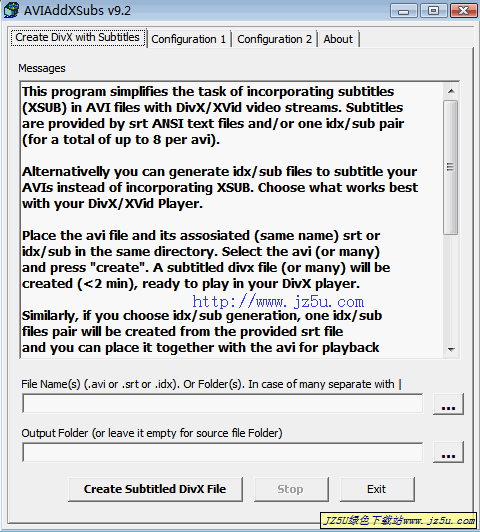Screen dimensions: 480x532
Task: Click the Messages text area
Action: (x=231, y=220)
